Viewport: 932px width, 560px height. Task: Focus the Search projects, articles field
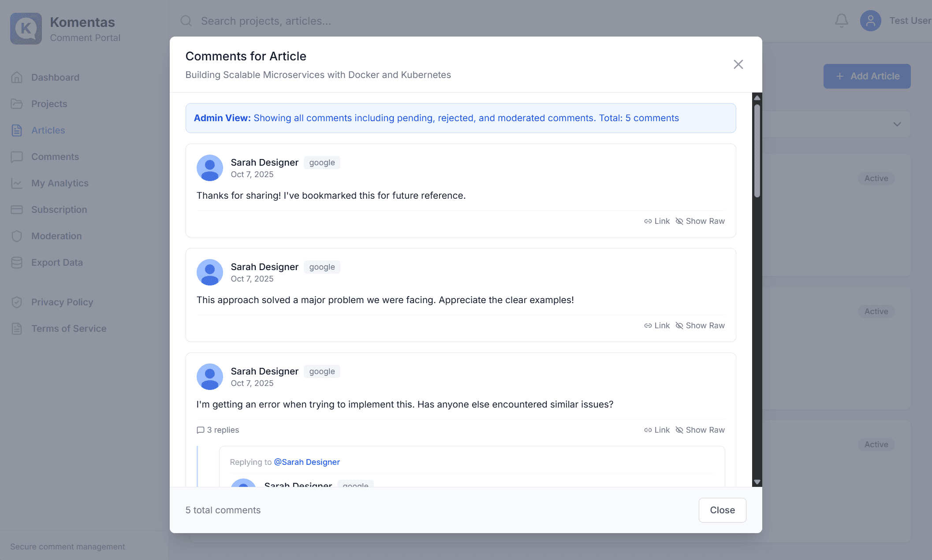point(266,21)
